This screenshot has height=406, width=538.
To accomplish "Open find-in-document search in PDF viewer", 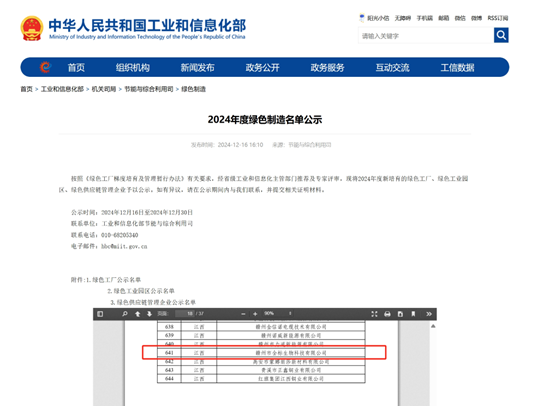I will coord(125,314).
